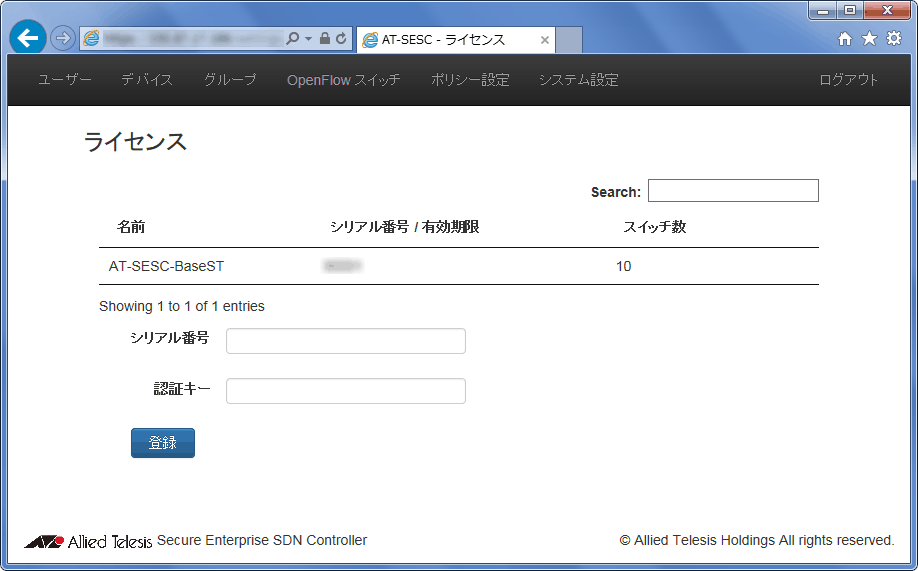Open the システム設定 menu

pyautogui.click(x=579, y=80)
